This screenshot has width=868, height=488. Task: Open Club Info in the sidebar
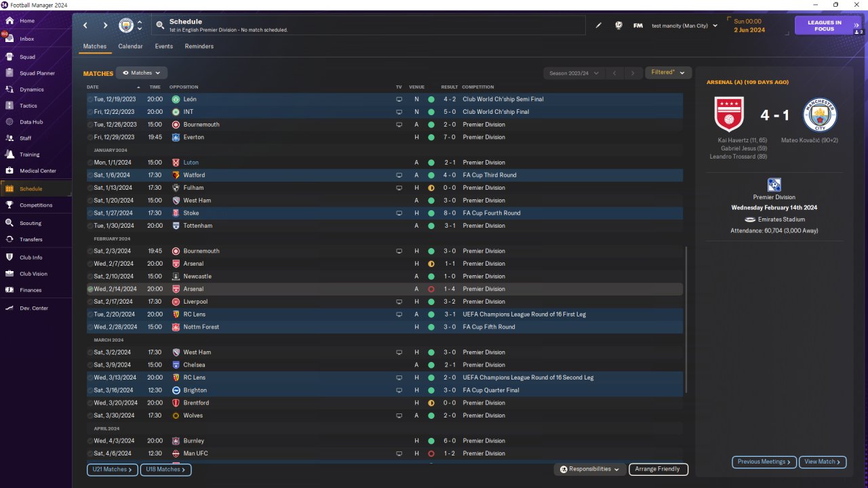click(31, 258)
